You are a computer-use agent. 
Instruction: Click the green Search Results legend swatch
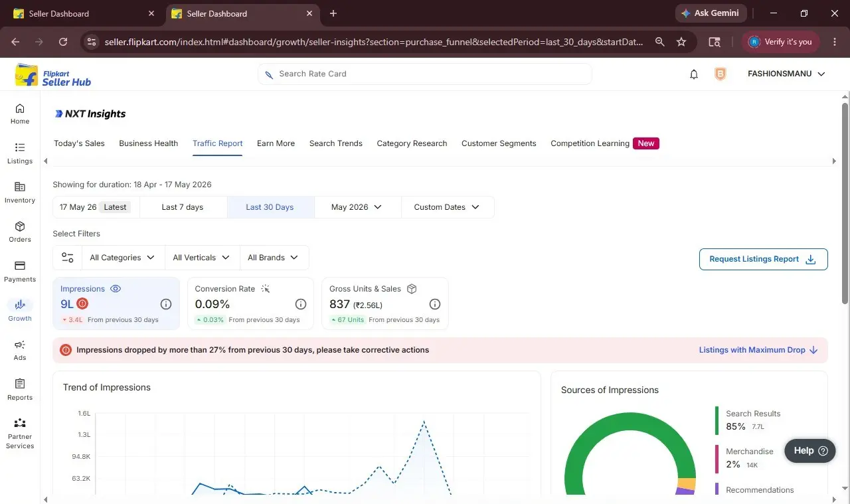click(x=717, y=420)
